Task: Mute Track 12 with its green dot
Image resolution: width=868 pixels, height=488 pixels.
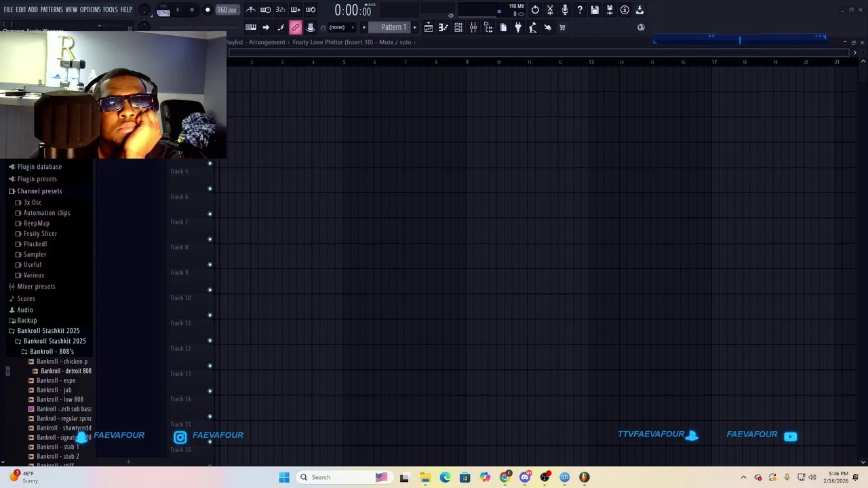Action: click(x=210, y=340)
